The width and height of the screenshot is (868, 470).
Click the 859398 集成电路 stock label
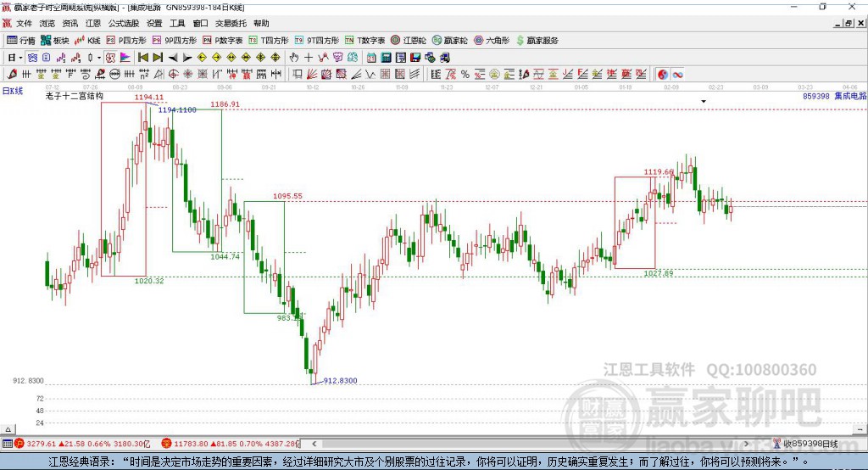[835, 96]
